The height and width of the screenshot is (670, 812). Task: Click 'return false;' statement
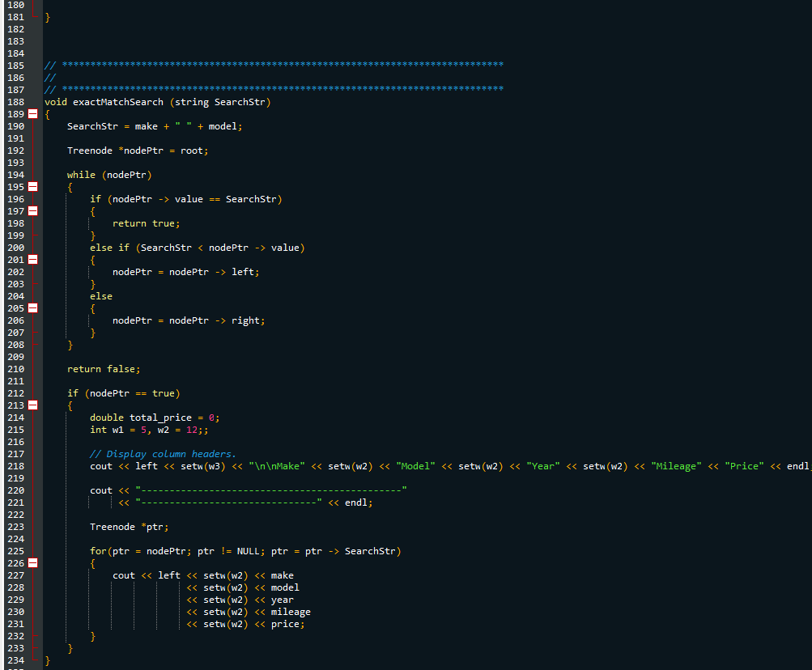(x=104, y=369)
